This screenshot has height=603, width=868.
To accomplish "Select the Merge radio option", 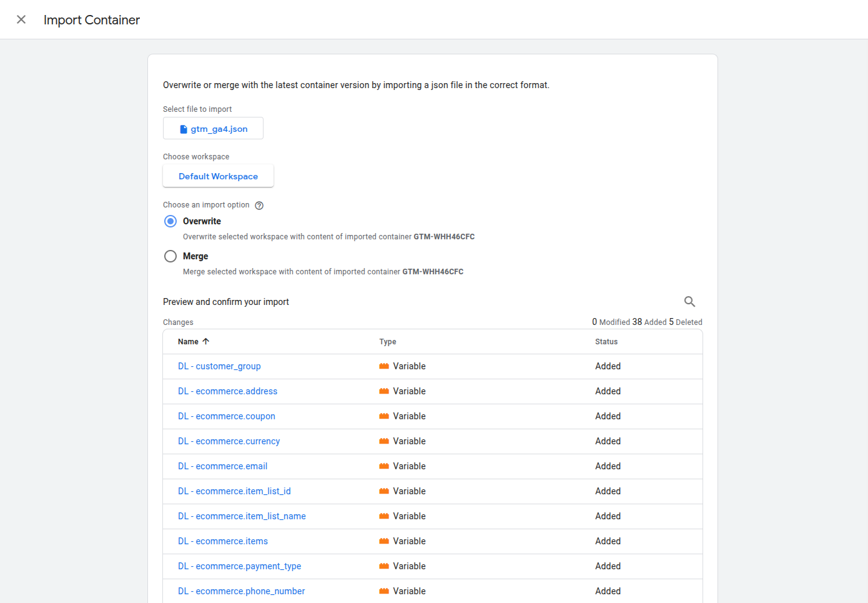I will [170, 256].
